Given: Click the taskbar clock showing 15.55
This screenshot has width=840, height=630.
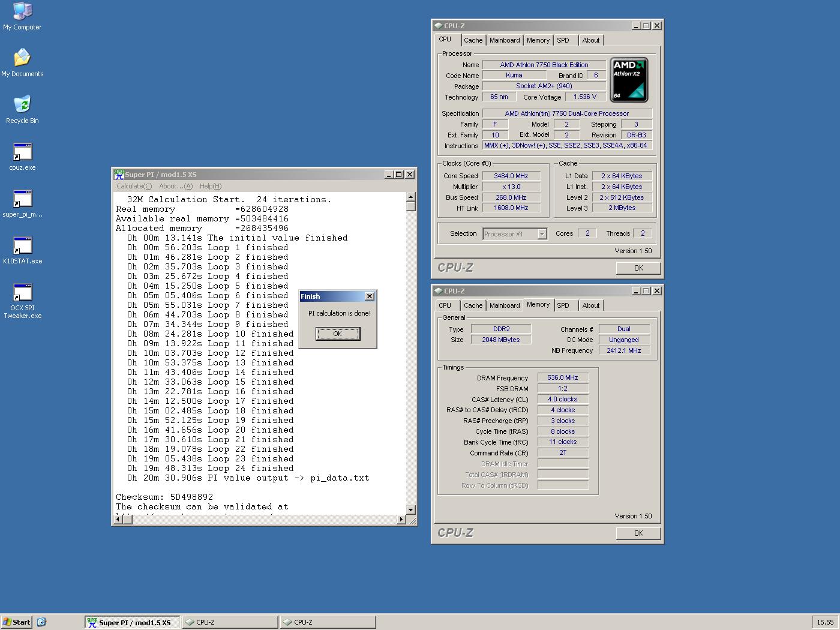Looking at the screenshot, I should click(x=825, y=622).
